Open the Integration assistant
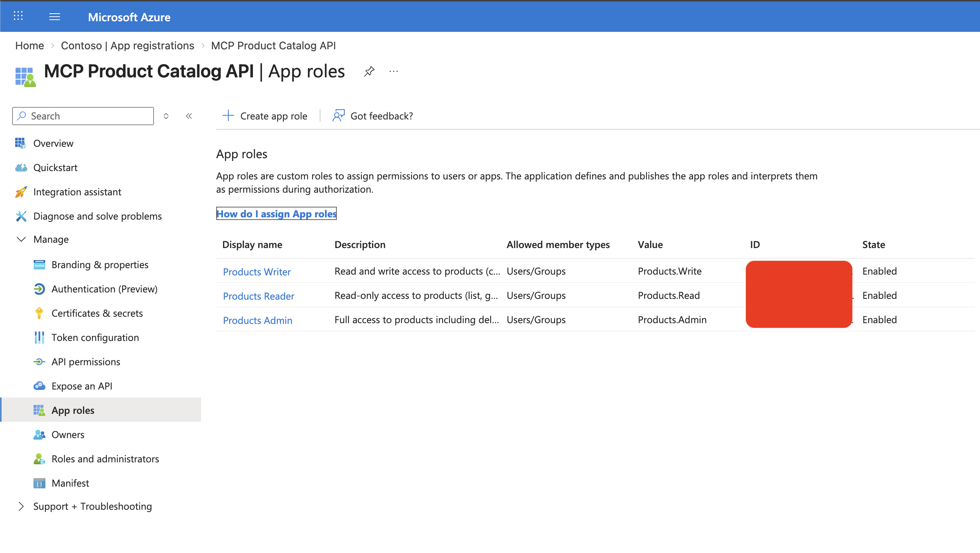Viewport: 980px width, 553px height. [77, 192]
